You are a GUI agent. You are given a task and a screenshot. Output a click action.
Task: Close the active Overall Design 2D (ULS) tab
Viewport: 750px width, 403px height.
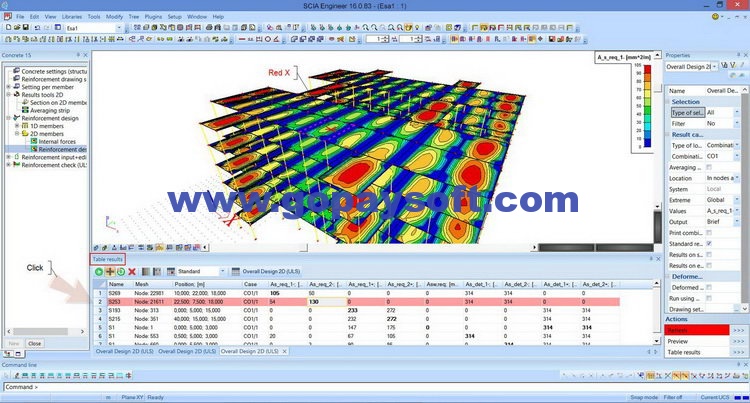tap(285, 351)
